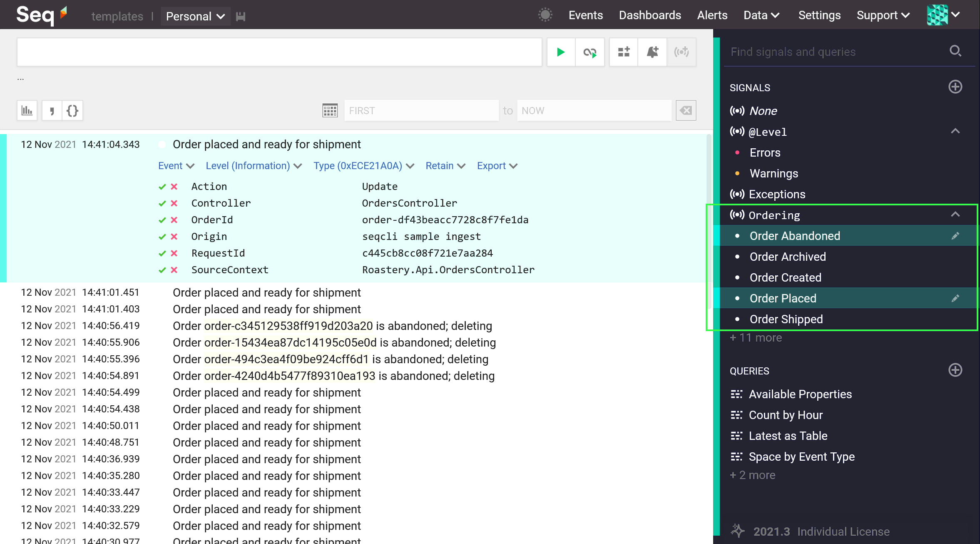Click the curly braces JSON icon
The width and height of the screenshot is (980, 544).
tap(72, 110)
